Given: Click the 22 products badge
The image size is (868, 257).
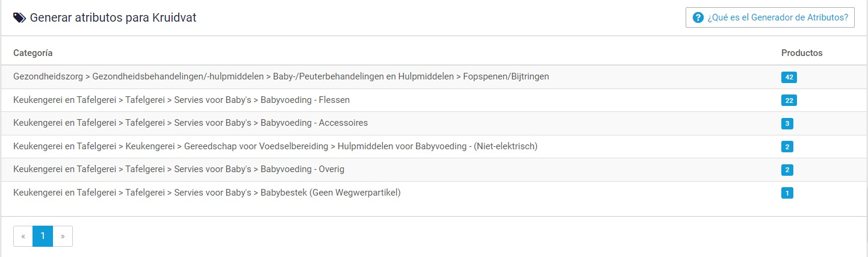Looking at the screenshot, I should point(789,100).
